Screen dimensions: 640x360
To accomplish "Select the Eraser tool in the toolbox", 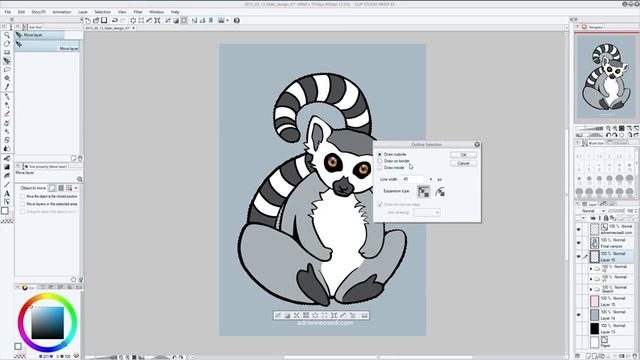I will click(7, 140).
